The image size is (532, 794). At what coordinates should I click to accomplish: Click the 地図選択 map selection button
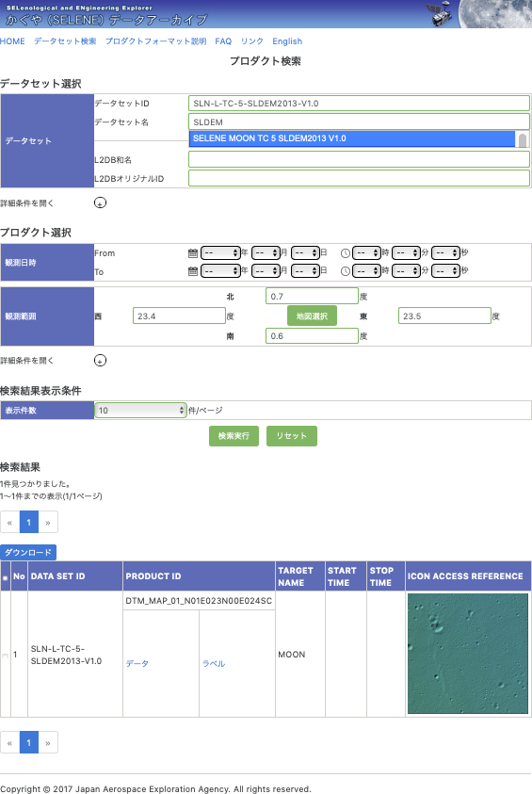tap(312, 316)
